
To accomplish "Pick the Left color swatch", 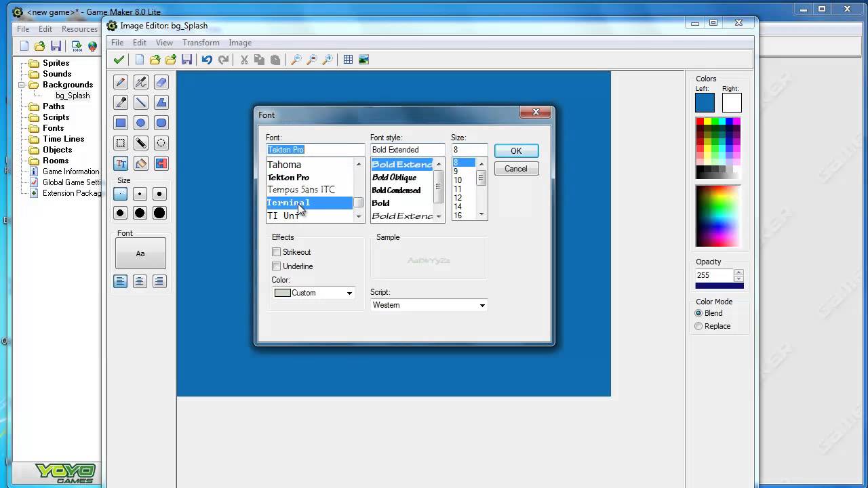I will point(705,102).
